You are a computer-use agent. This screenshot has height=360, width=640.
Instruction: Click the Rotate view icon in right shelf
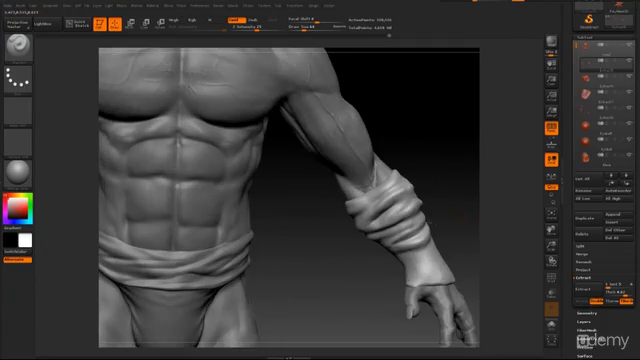(x=551, y=262)
